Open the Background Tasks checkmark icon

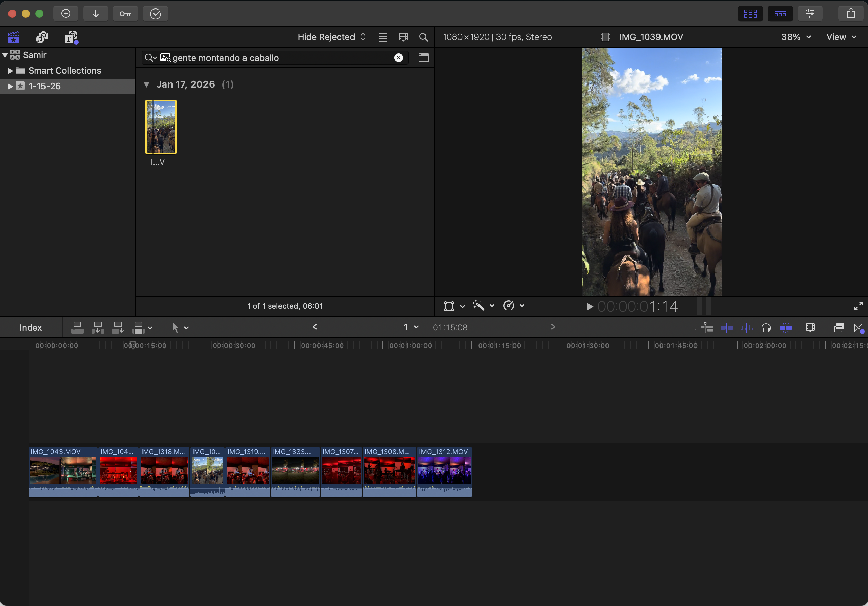pos(156,14)
